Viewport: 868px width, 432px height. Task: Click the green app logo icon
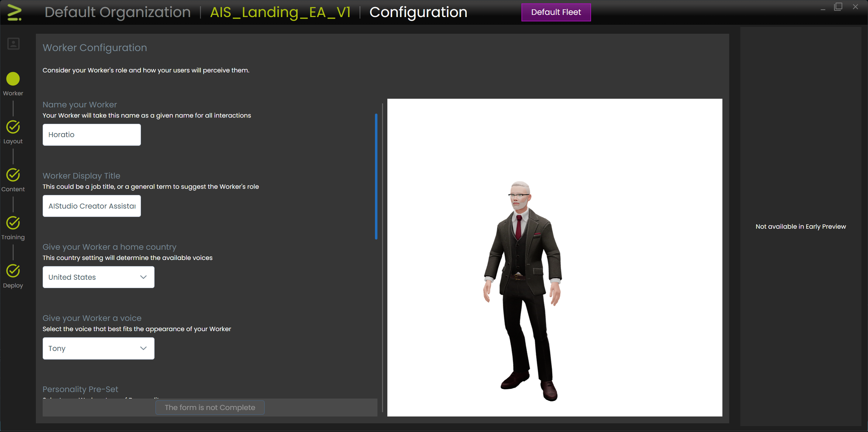14,13
